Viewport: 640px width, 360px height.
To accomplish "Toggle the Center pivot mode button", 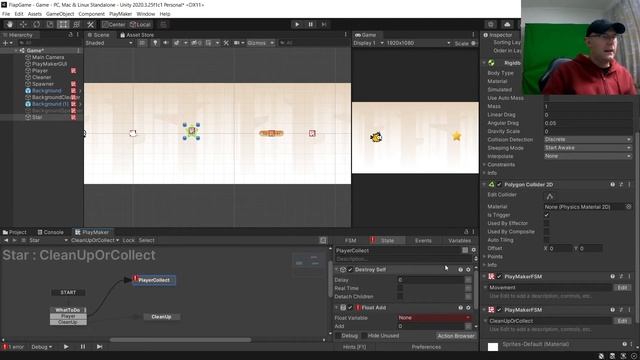I will tap(114, 24).
